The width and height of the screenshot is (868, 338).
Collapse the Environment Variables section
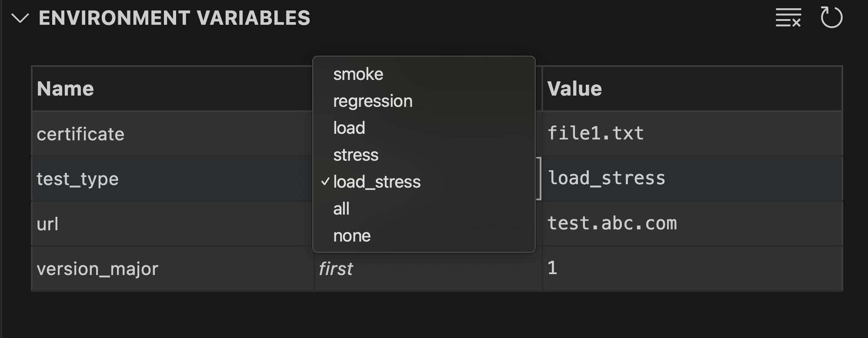click(20, 18)
